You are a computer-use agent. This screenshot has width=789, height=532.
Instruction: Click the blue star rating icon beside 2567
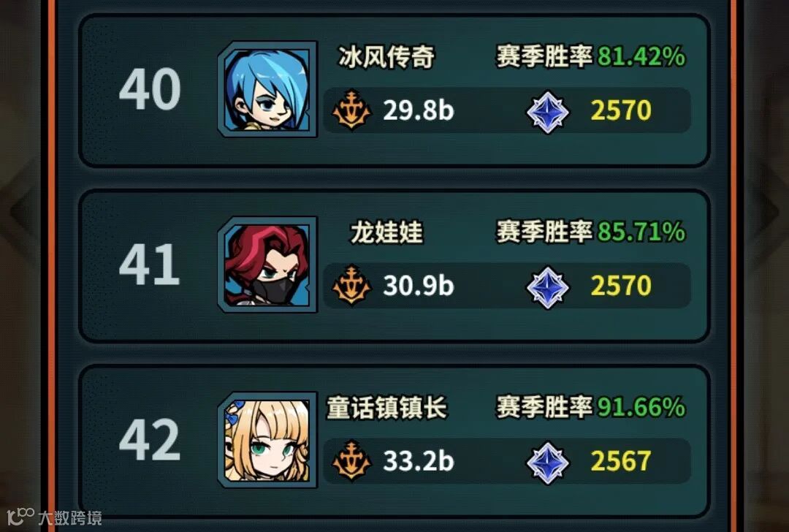pyautogui.click(x=547, y=463)
